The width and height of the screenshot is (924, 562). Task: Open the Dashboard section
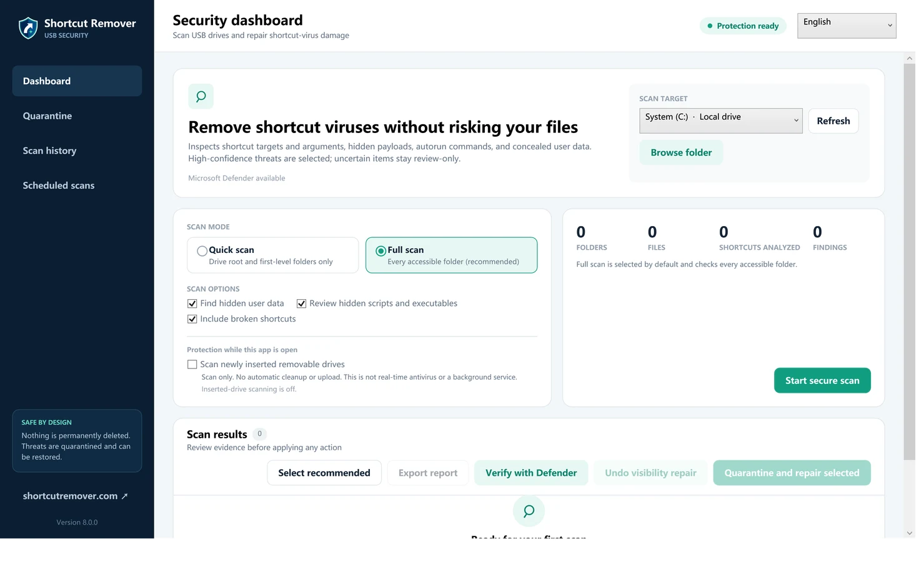(x=77, y=81)
